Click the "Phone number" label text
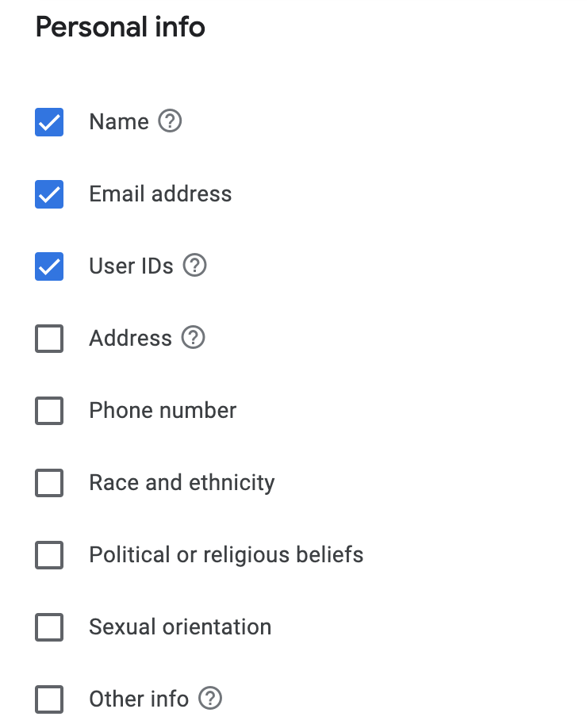Viewport: 587px width, 728px height. 163,411
